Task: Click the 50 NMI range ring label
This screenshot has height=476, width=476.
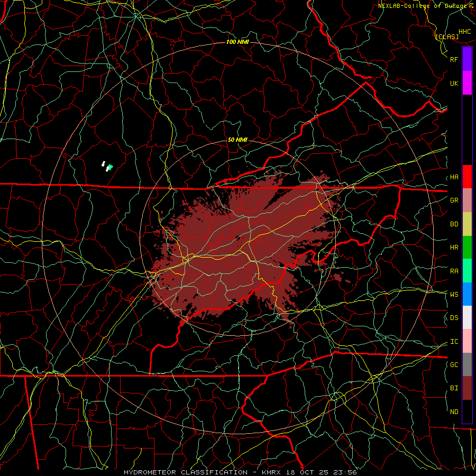Action: 237,140
